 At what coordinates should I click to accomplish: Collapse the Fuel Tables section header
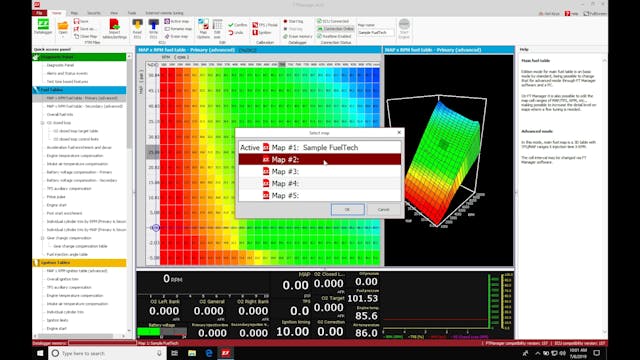click(79, 90)
